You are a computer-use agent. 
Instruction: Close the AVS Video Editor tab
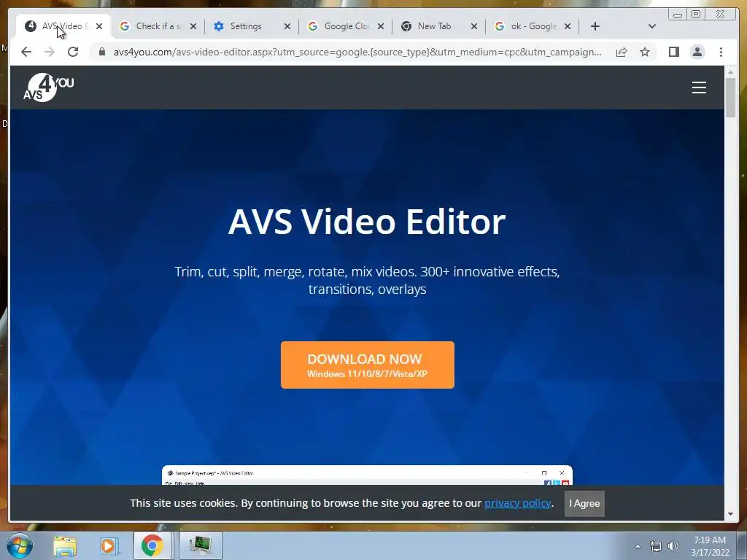tap(99, 26)
